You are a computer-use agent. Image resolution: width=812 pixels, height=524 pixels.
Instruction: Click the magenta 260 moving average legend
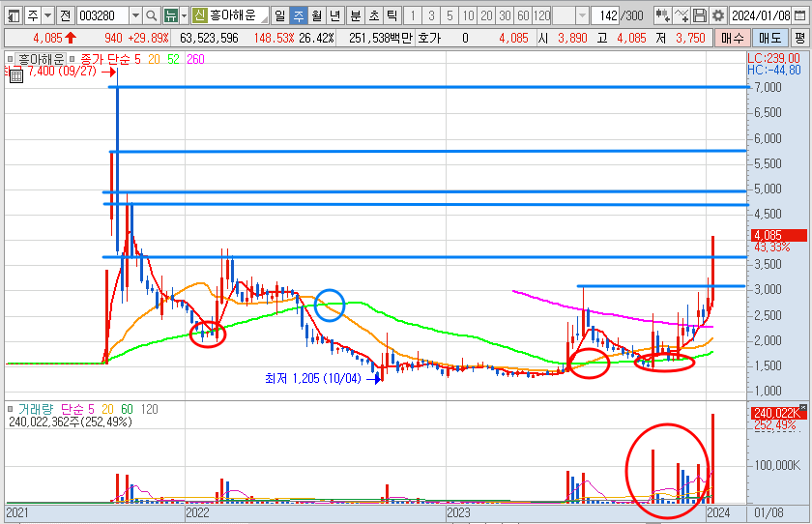[x=195, y=60]
